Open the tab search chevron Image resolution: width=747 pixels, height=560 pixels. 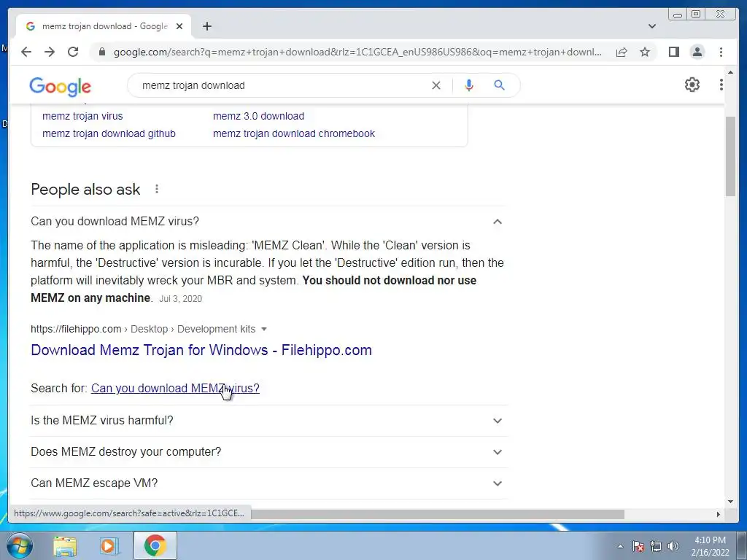tap(651, 26)
